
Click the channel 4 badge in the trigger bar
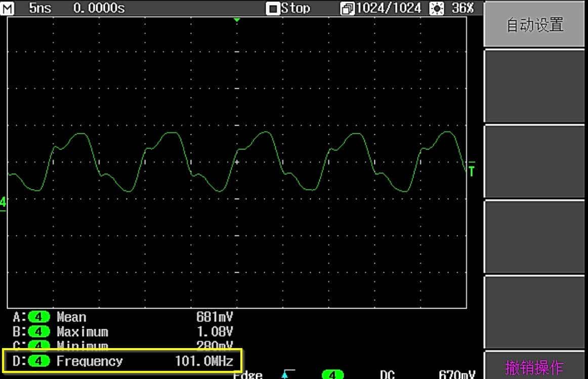coord(332,375)
